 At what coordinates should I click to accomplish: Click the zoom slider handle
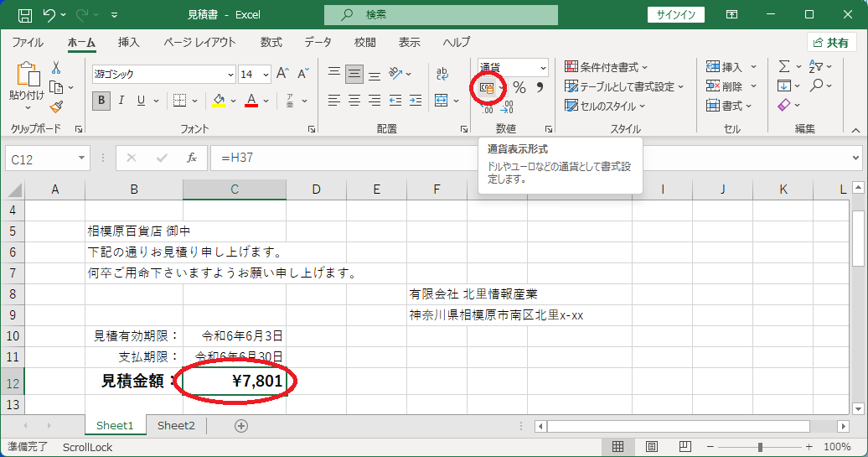tap(761, 446)
